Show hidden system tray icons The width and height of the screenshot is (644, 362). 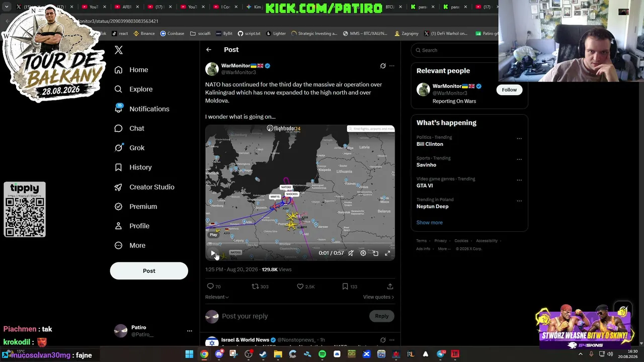pyautogui.click(x=580, y=354)
